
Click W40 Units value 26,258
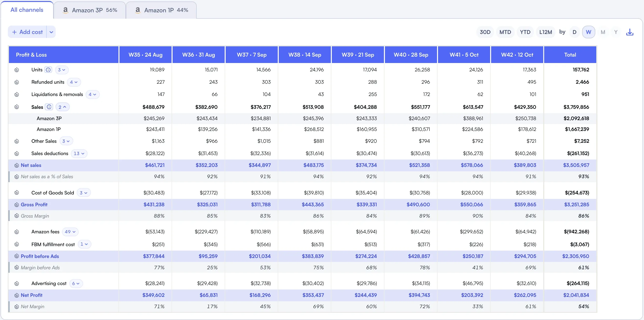coord(422,70)
